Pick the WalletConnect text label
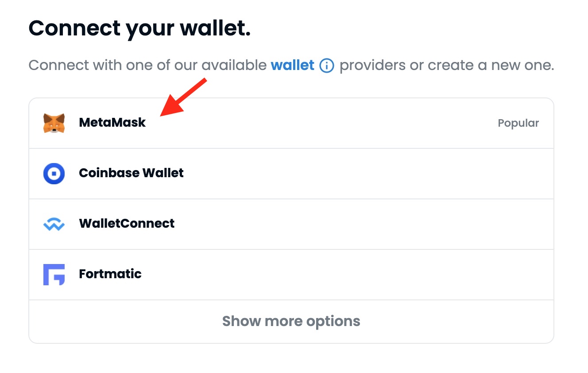588x373 pixels. click(127, 223)
